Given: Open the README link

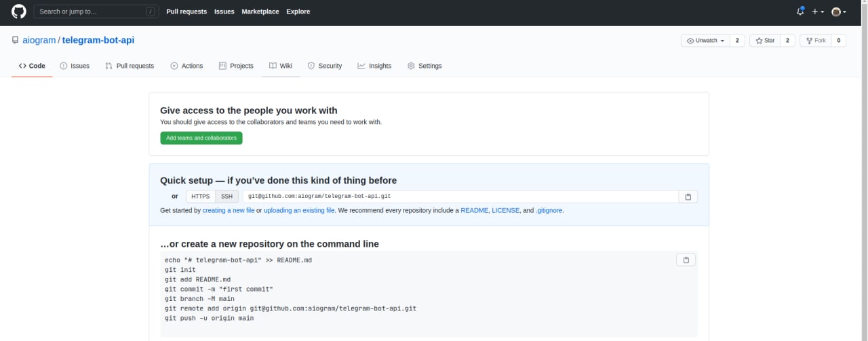Looking at the screenshot, I should tap(474, 210).
